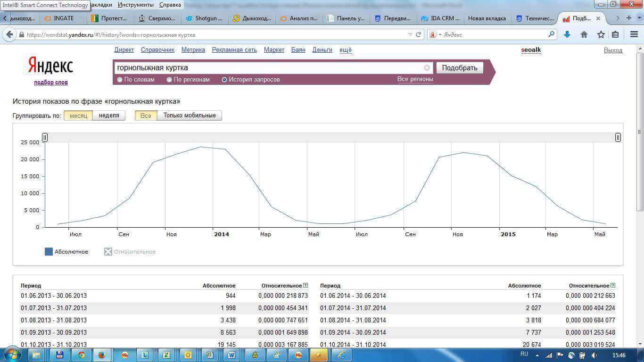Switch to the Shotgun tab
Viewport: 644px width, 362px height.
pyautogui.click(x=204, y=18)
